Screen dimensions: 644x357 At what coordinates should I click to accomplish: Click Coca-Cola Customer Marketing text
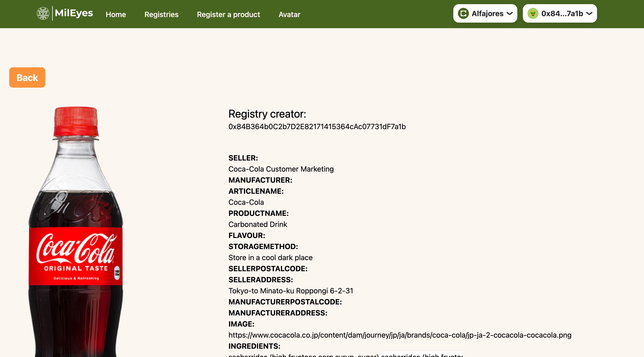coord(281,169)
